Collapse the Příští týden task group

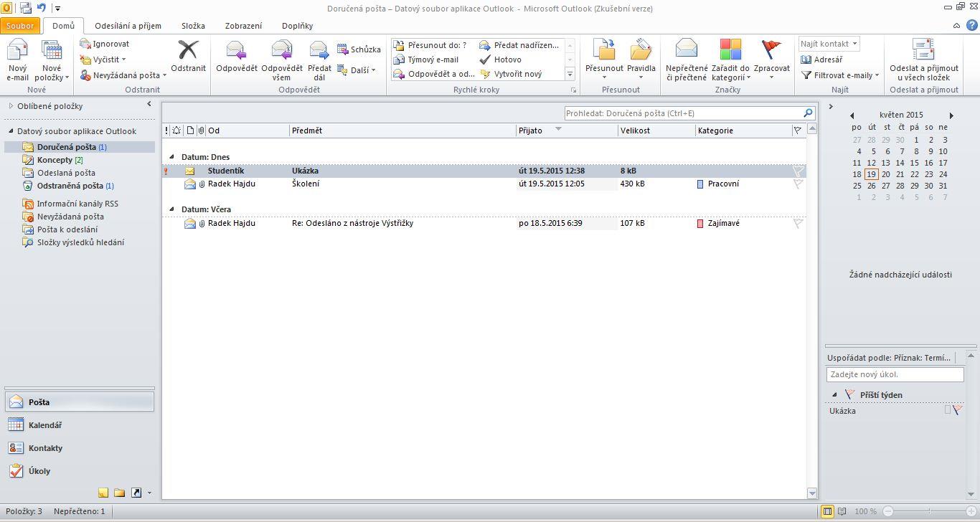pos(834,395)
